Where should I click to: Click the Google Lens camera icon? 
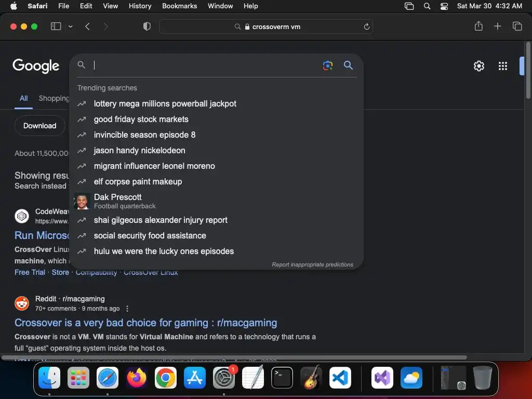tap(327, 65)
